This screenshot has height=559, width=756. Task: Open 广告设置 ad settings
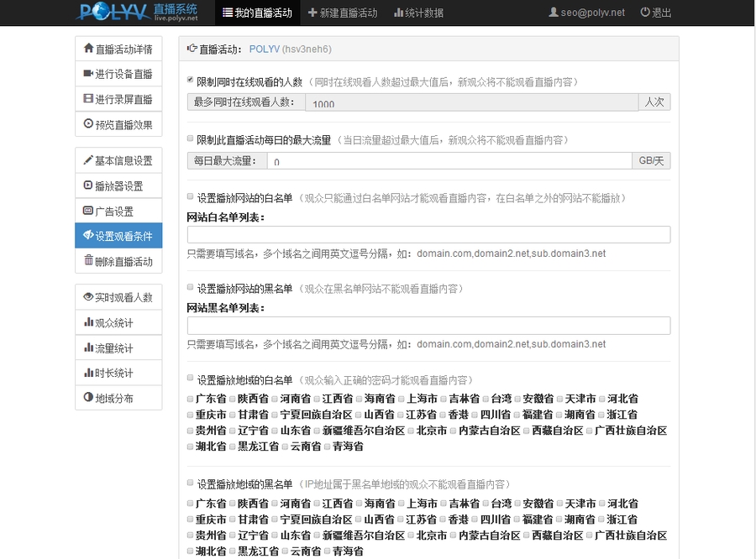(118, 212)
